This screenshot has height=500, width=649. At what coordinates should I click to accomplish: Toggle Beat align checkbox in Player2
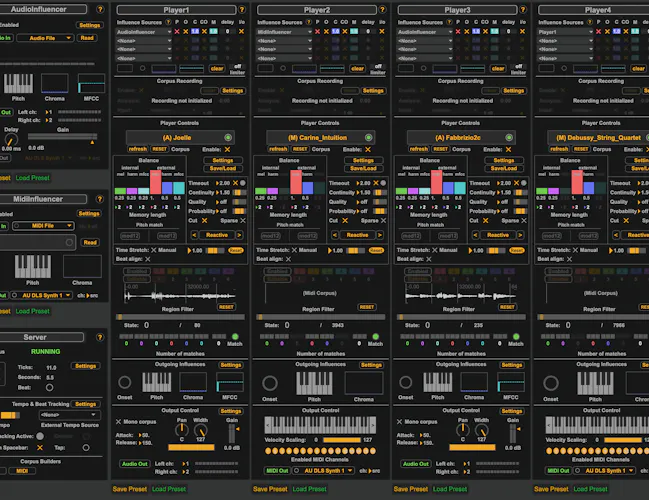click(288, 259)
